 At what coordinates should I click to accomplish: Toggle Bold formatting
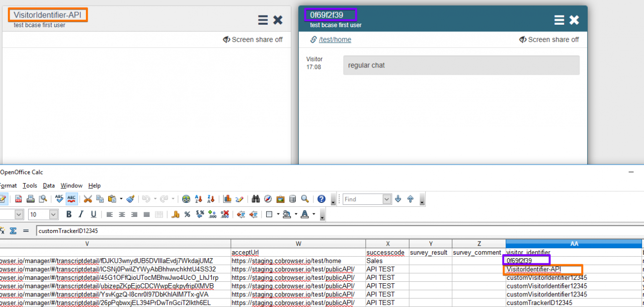69,214
